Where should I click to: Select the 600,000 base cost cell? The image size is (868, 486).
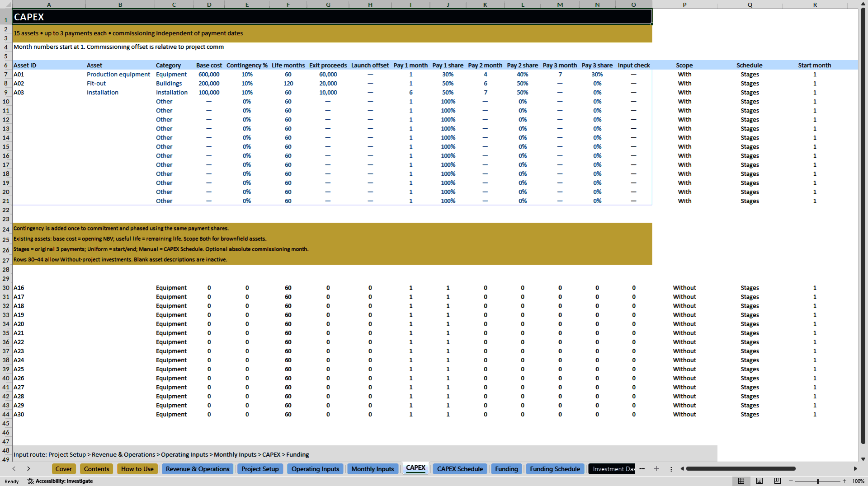click(209, 75)
